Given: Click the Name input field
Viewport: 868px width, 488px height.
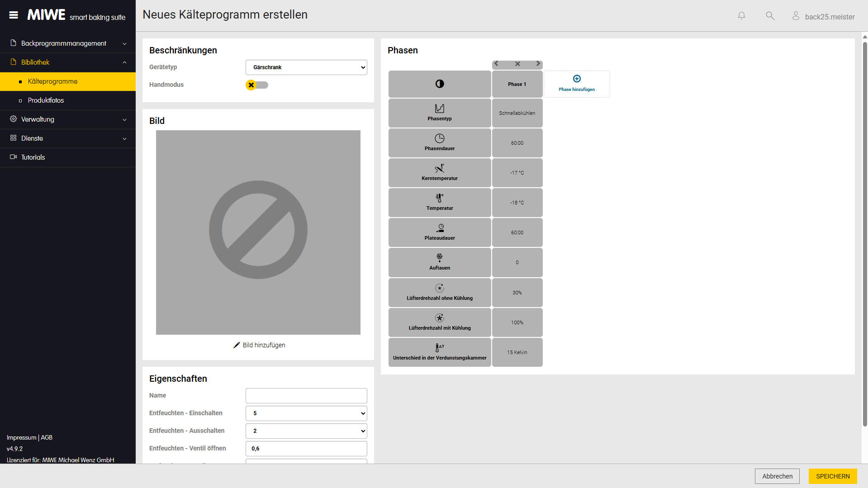Looking at the screenshot, I should (x=306, y=396).
